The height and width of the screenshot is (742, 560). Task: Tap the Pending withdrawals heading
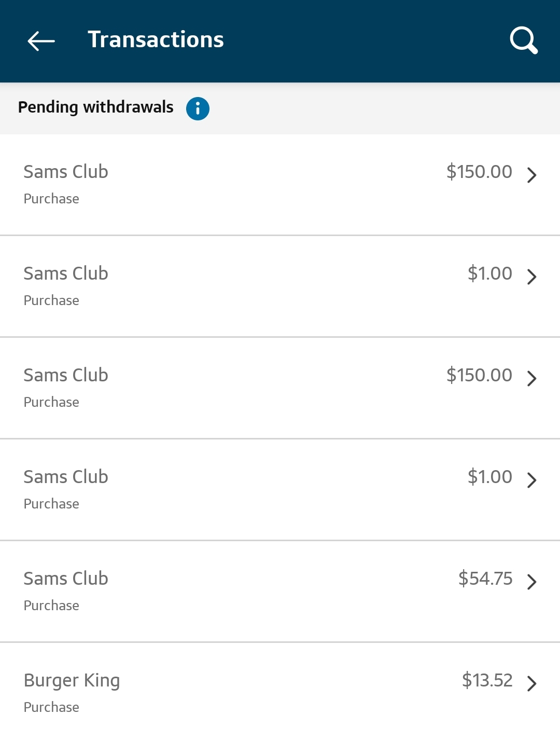point(96,107)
